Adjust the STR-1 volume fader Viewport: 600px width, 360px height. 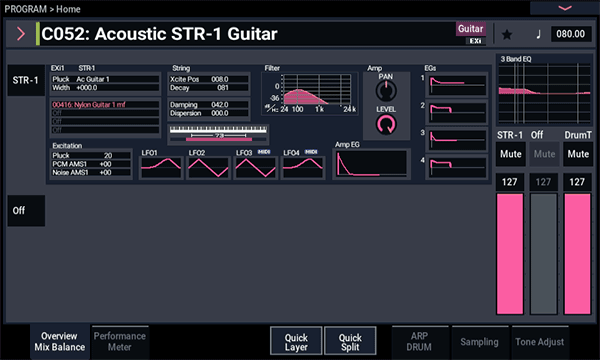coord(510,254)
